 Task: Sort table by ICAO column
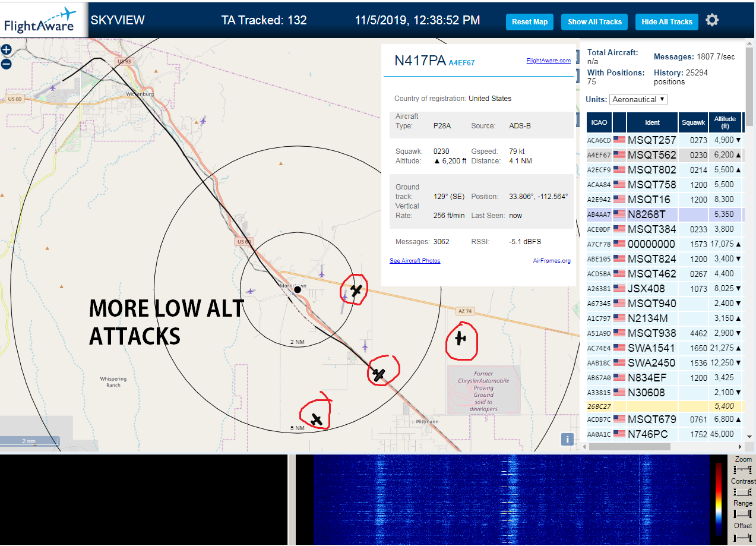tap(599, 122)
